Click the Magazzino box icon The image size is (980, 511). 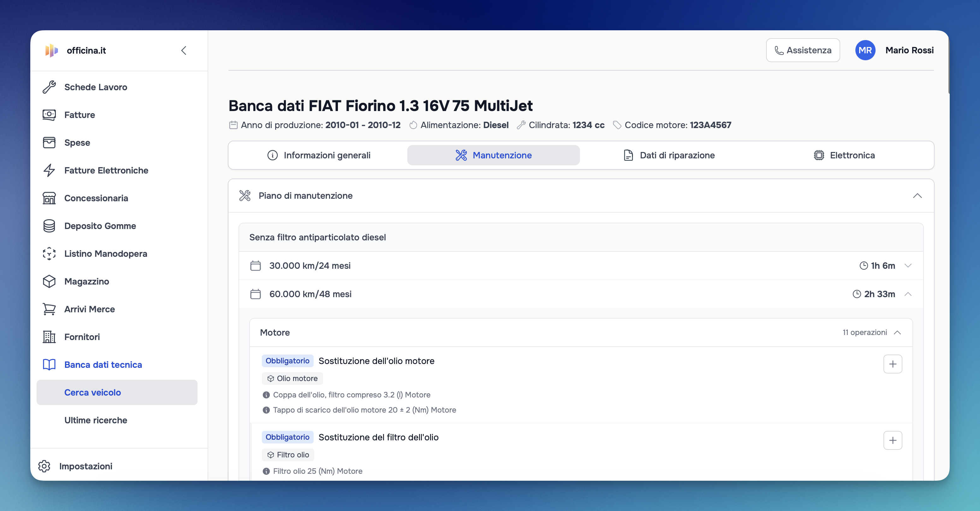(x=49, y=281)
